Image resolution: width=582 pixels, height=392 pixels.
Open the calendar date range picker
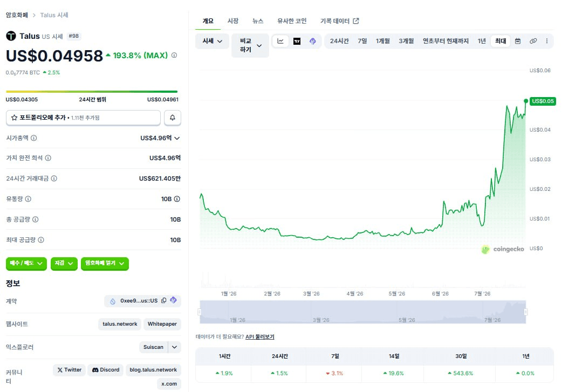pyautogui.click(x=518, y=41)
